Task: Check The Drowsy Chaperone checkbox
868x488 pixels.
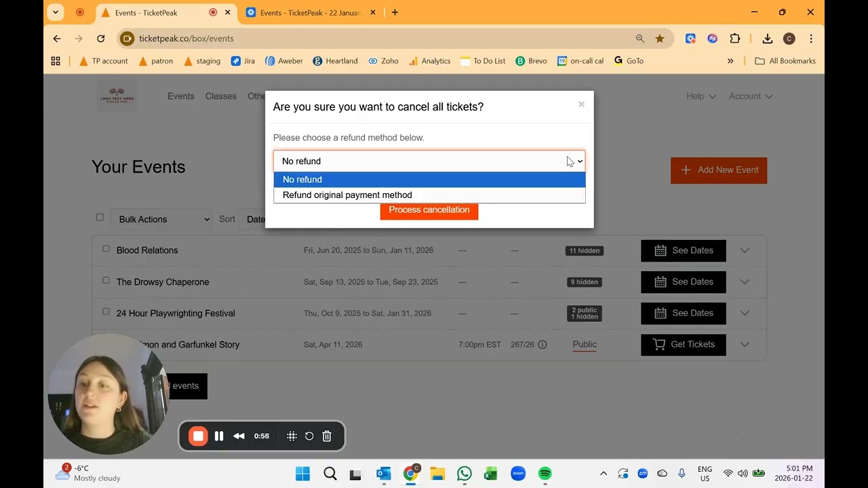Action: coord(106,280)
